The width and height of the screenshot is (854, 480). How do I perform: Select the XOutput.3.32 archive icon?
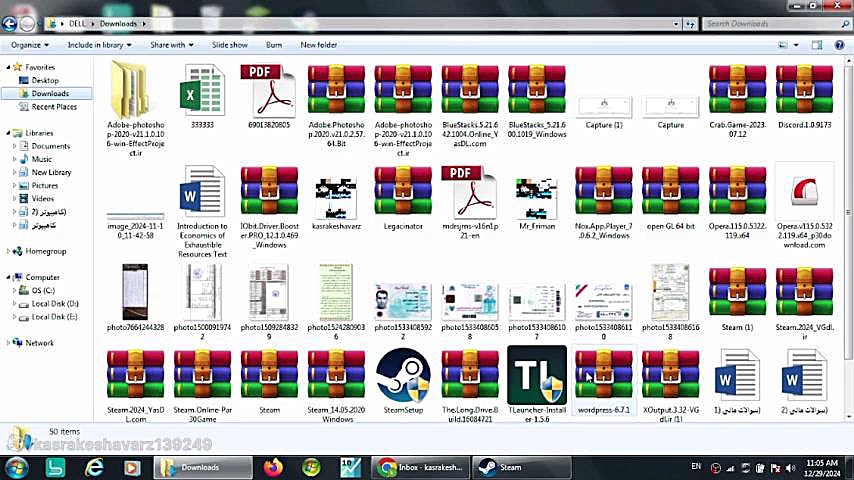click(x=670, y=374)
